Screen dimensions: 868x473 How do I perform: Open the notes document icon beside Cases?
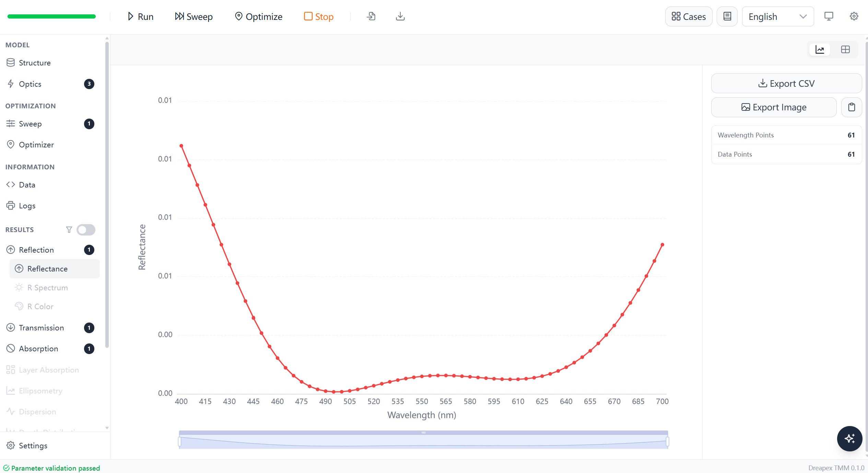[x=727, y=16]
